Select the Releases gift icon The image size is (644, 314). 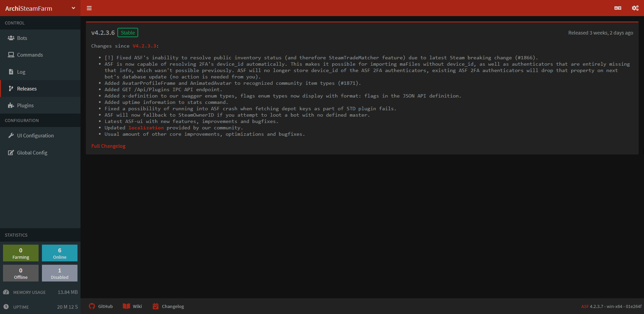[11, 88]
